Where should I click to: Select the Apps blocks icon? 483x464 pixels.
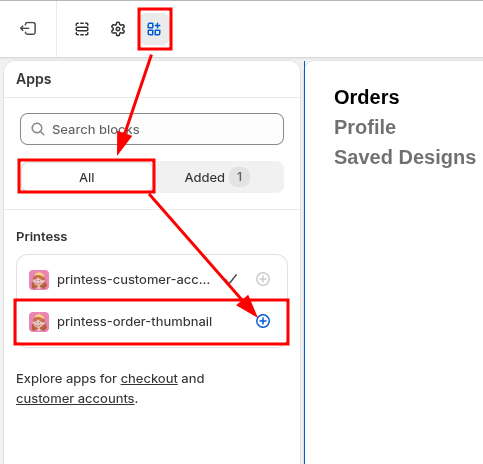(x=154, y=29)
